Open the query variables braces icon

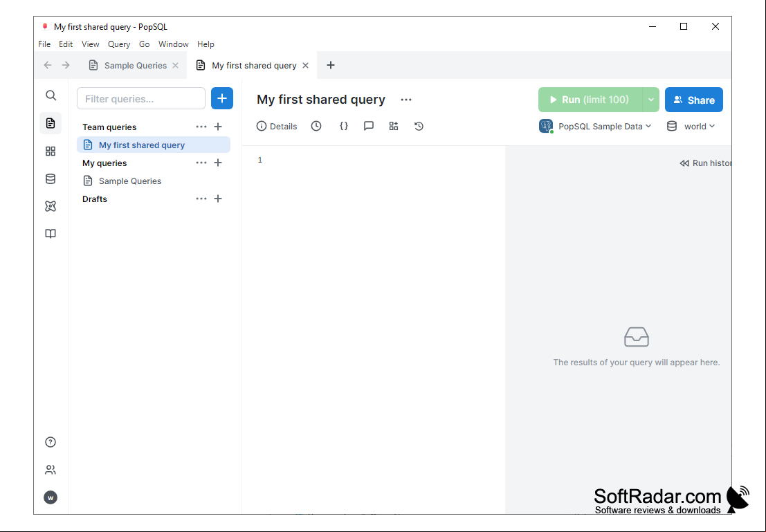[343, 126]
